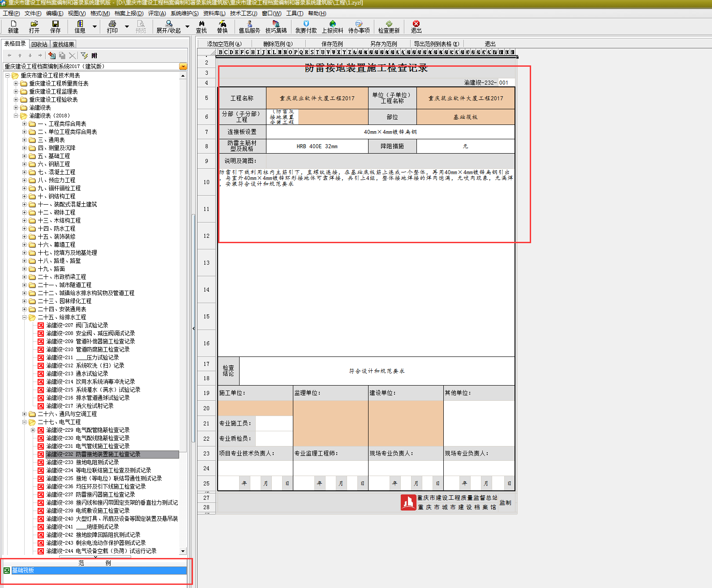Viewport: 712px width, 588px height.
Task: Click tree scrollbar down arrow
Action: pyautogui.click(x=183, y=551)
